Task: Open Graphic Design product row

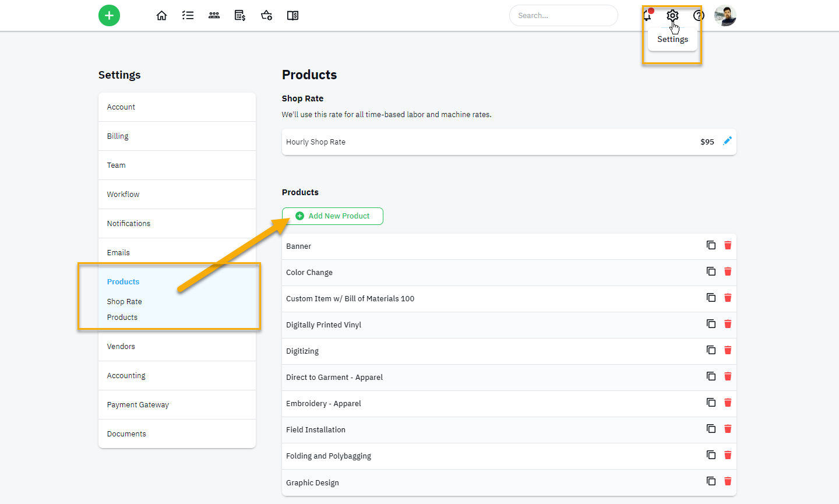Action: [509, 482]
